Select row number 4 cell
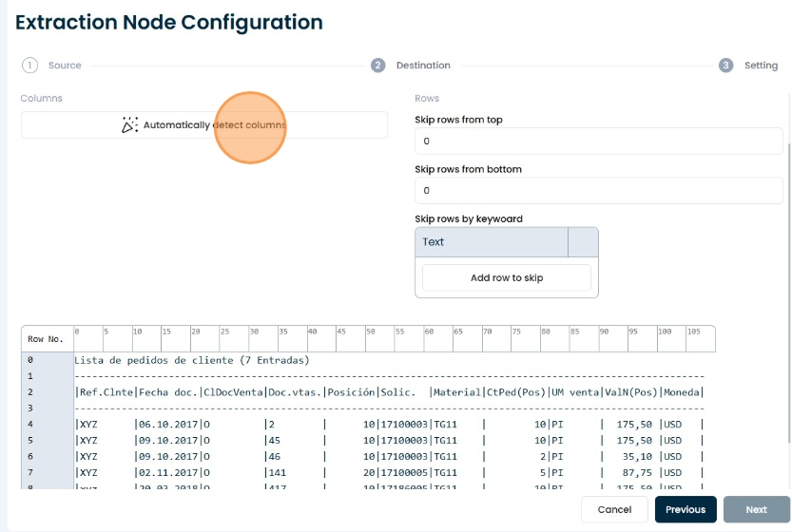 pyautogui.click(x=48, y=425)
